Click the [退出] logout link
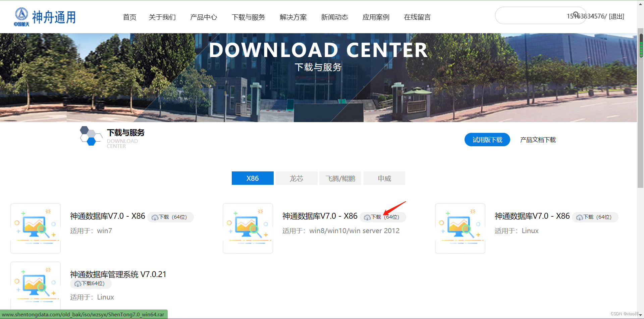 pos(616,16)
